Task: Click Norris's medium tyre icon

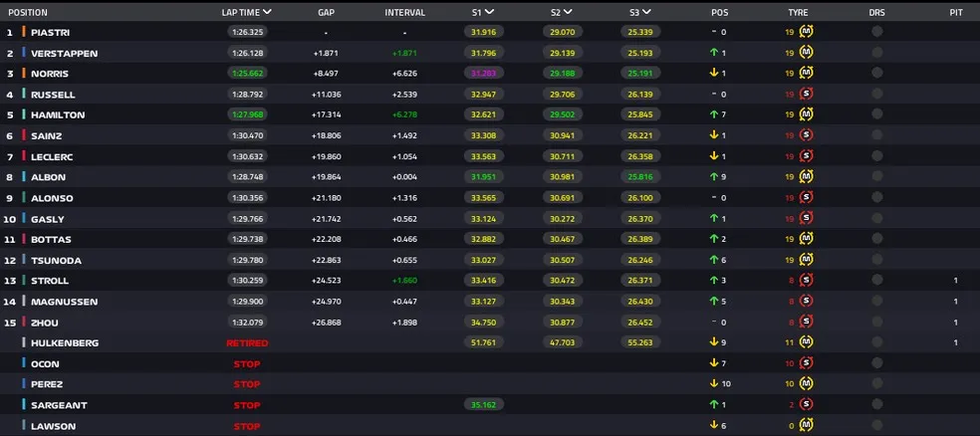Action: 807,73
